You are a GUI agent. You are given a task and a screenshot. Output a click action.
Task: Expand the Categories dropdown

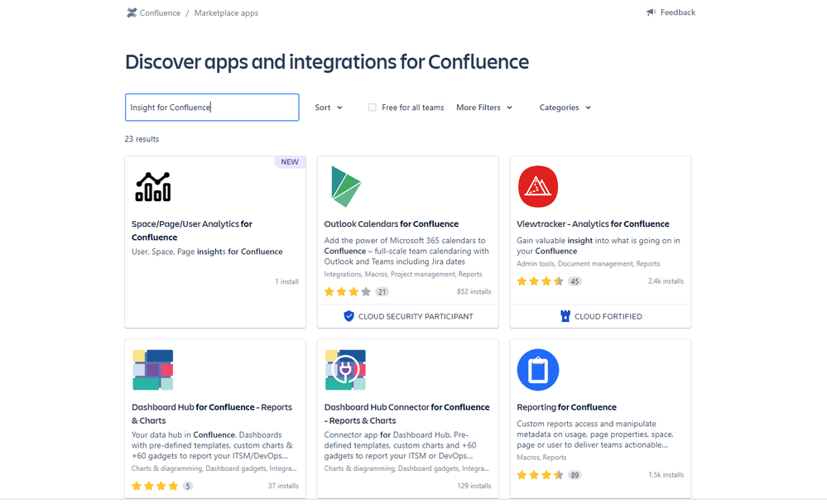click(565, 108)
